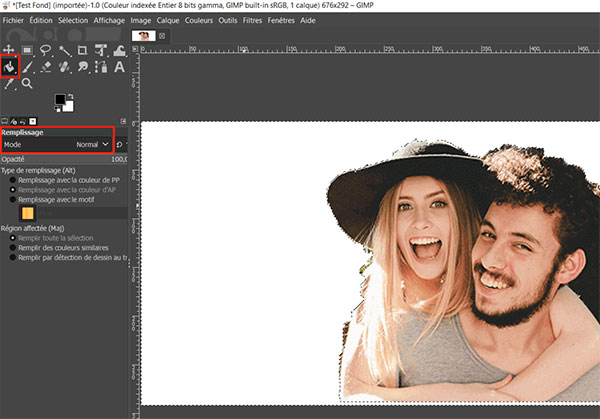Select the Move tool
Viewport: 600px width, 419px height.
(x=10, y=49)
